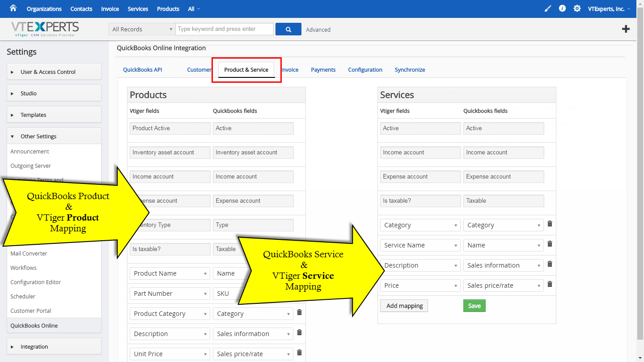Click the keyword search input field
Image resolution: width=644 pixels, height=362 pixels.
click(x=225, y=29)
